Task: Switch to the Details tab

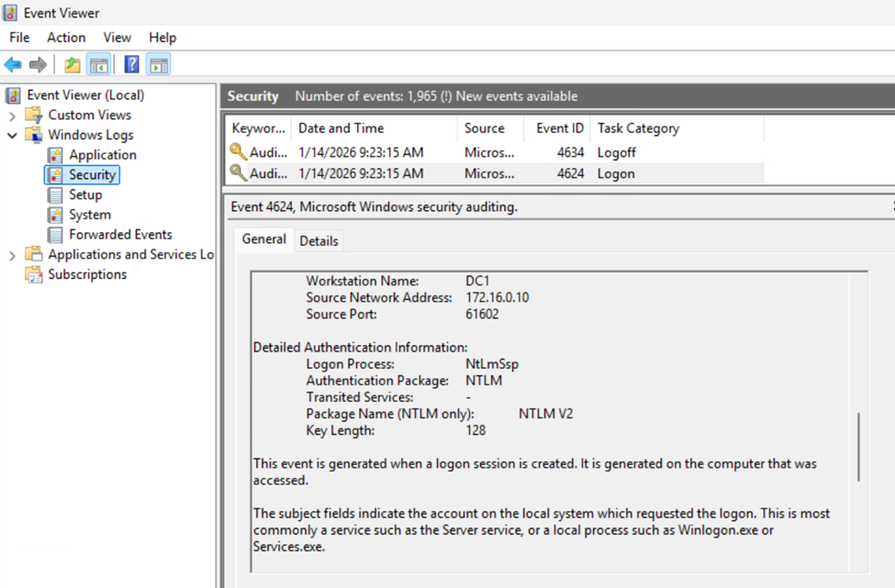Action: [319, 240]
